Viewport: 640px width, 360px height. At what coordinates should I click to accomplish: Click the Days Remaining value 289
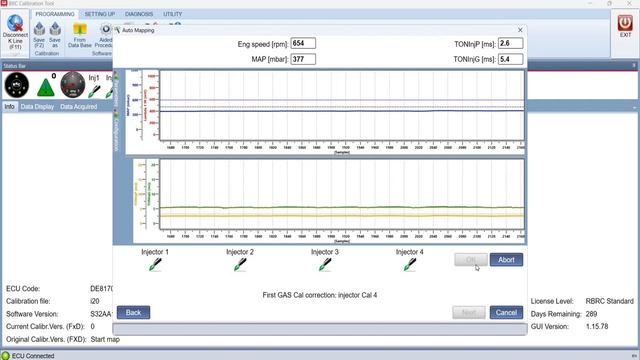[x=591, y=314]
